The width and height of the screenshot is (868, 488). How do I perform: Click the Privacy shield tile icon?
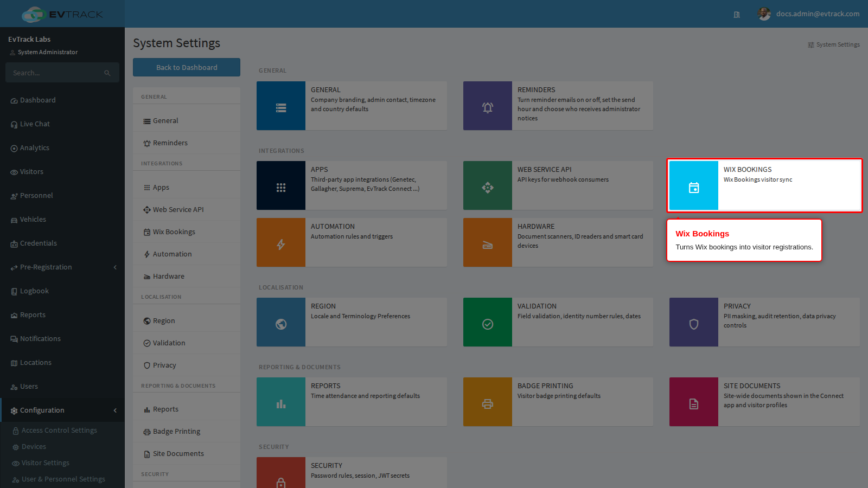point(694,322)
